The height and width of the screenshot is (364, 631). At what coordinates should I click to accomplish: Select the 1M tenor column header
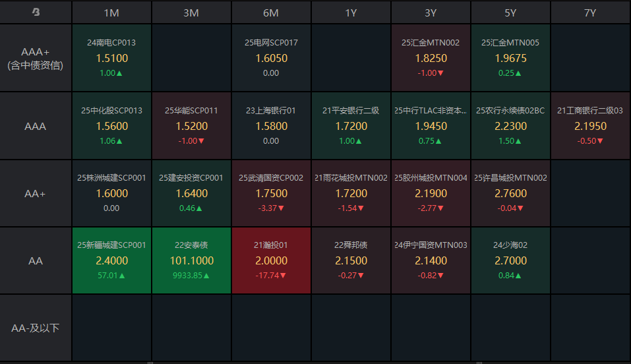click(111, 13)
